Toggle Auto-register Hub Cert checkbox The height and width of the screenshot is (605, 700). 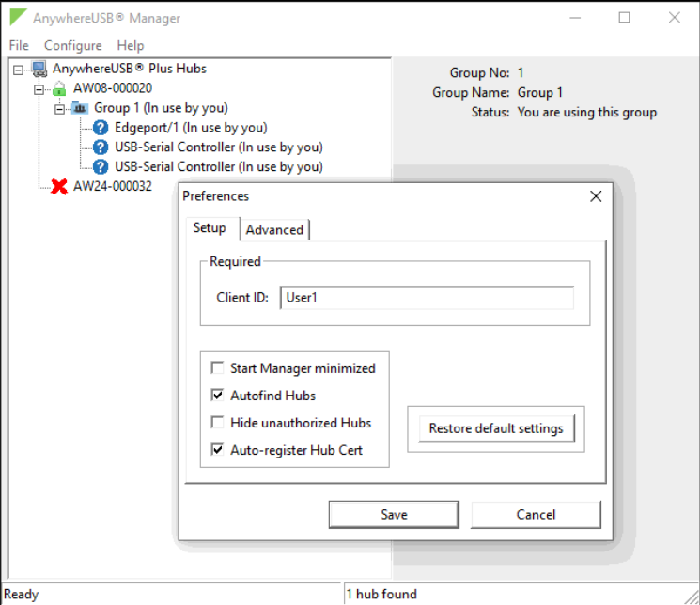point(217,450)
